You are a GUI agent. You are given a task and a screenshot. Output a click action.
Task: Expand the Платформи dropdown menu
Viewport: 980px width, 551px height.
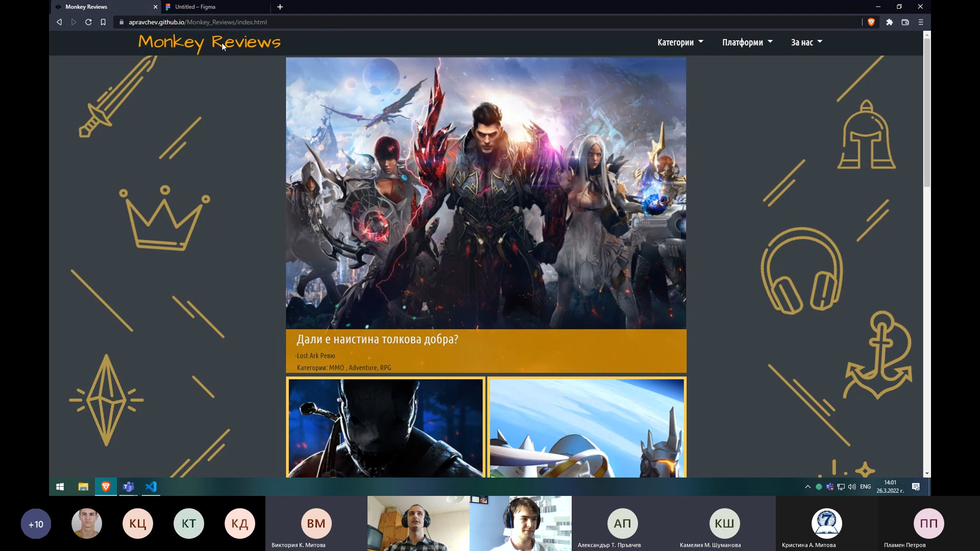coord(747,42)
